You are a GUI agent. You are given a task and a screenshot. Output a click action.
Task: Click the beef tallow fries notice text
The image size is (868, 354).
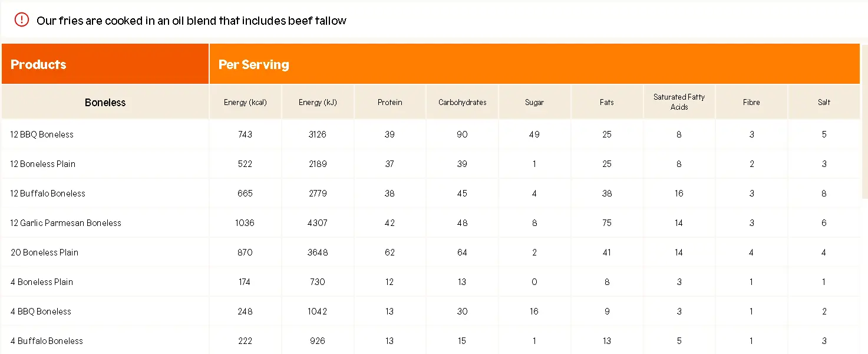(x=191, y=21)
